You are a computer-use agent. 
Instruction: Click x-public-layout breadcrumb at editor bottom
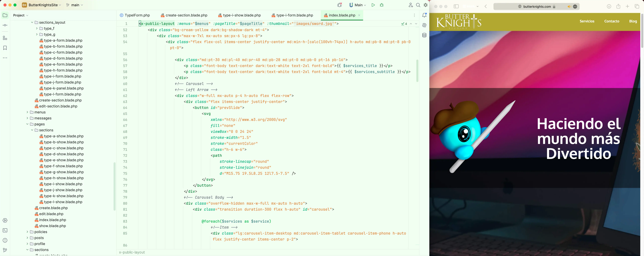pos(132,252)
